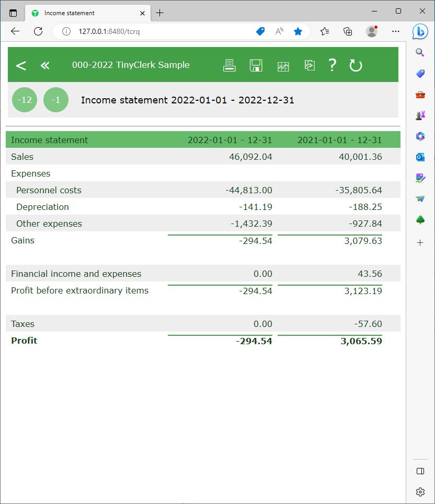Open browser Settings and more menu
The width and height of the screenshot is (435, 504).
[x=396, y=31]
